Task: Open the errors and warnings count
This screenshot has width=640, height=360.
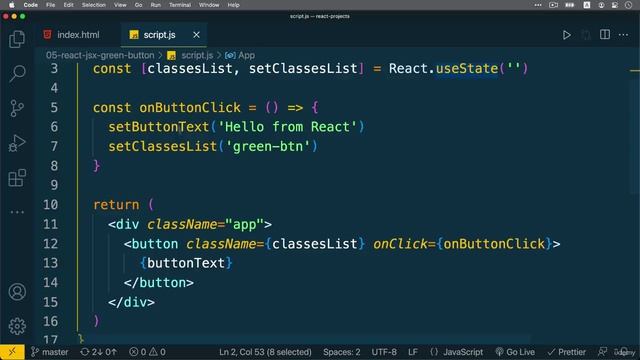Action: pyautogui.click(x=147, y=352)
